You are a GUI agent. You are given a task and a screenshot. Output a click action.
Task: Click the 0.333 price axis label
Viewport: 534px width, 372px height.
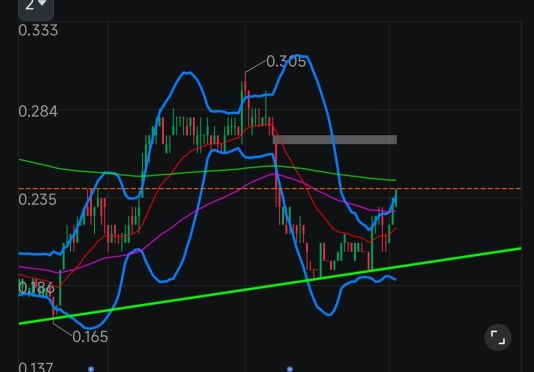point(38,31)
